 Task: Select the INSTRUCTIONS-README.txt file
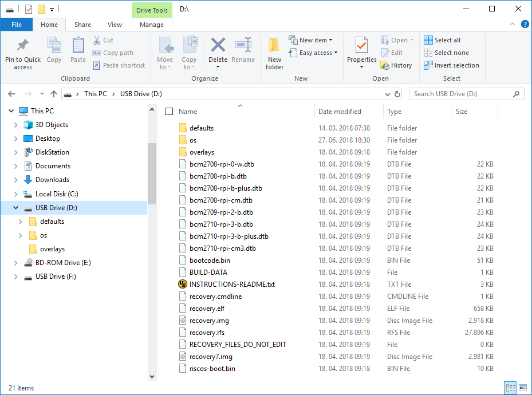click(x=232, y=285)
